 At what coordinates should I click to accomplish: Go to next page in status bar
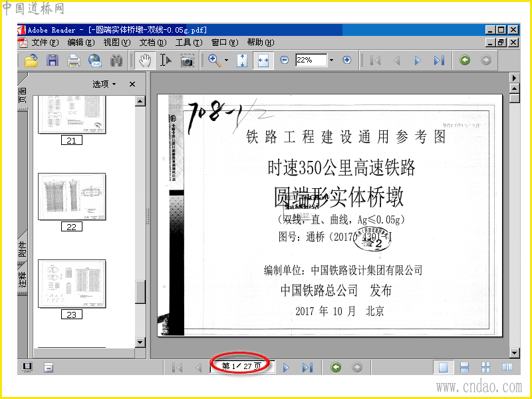286,367
